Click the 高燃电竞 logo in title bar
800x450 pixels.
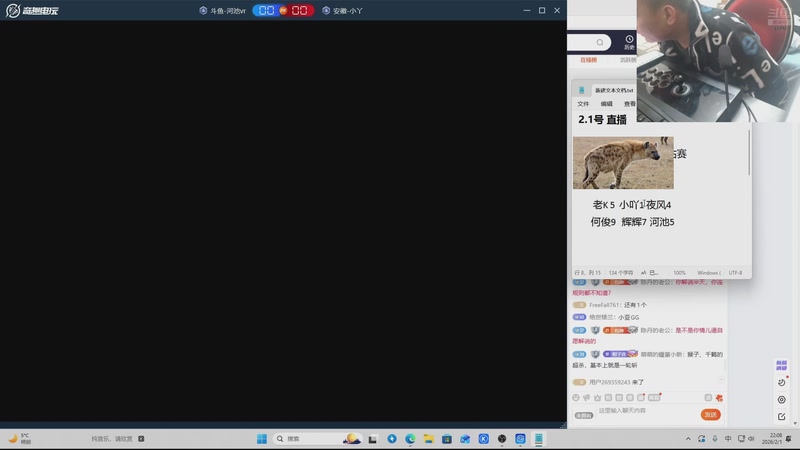click(33, 10)
